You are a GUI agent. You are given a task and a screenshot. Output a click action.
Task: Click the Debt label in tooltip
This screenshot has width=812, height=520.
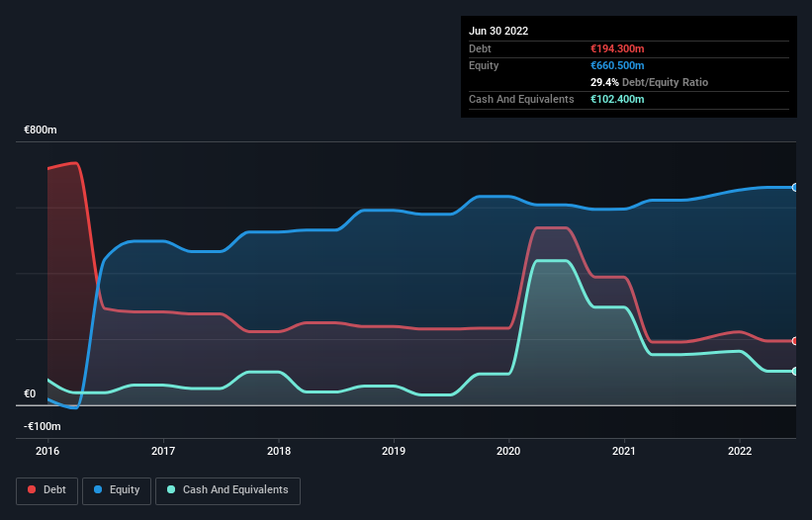(480, 48)
